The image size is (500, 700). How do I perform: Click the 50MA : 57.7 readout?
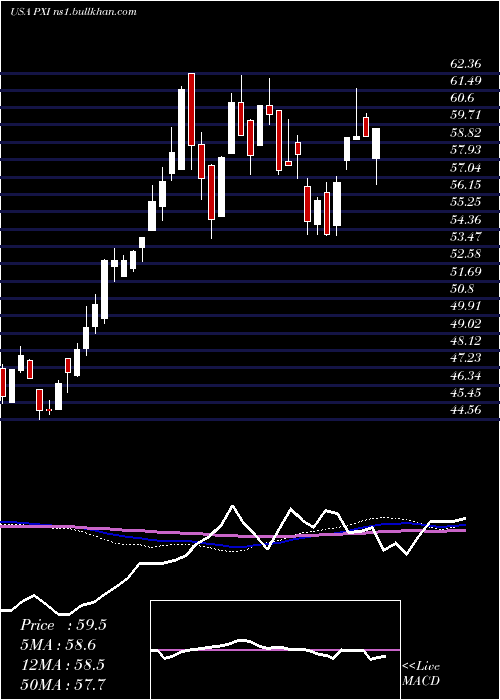coord(63,684)
